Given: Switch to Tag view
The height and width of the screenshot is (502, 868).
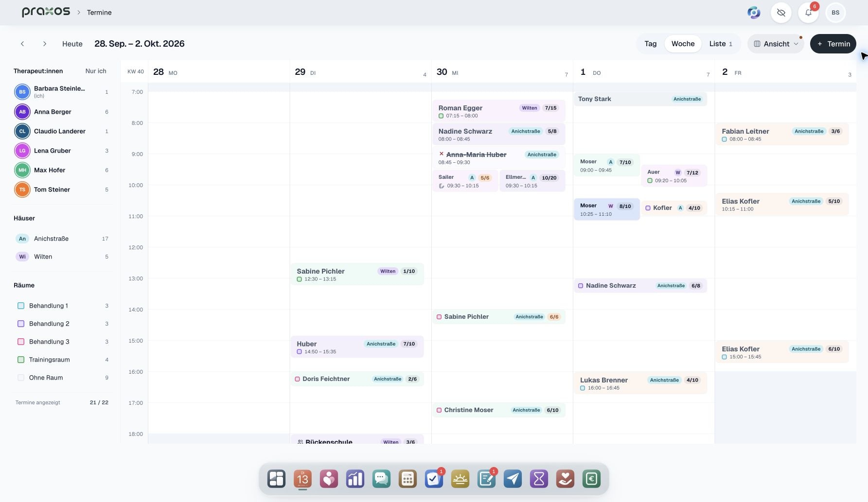Looking at the screenshot, I should coord(651,44).
